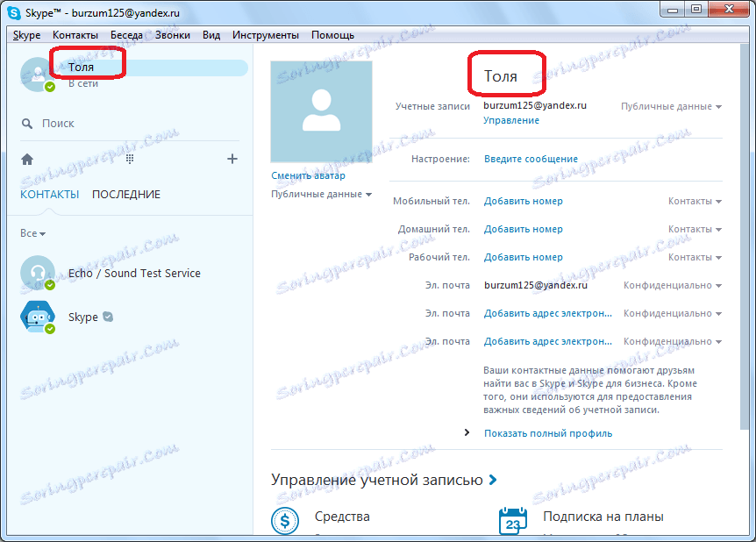Open the dial pad icon
Image resolution: width=756 pixels, height=542 pixels.
tap(130, 159)
